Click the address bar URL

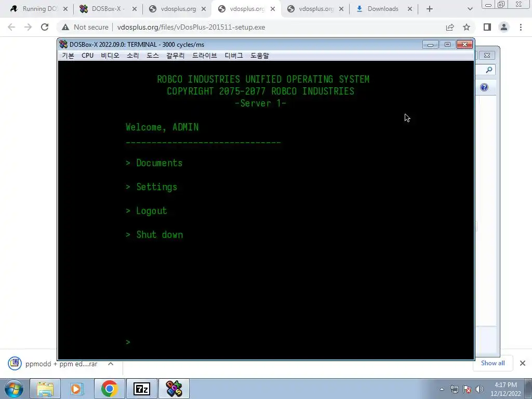click(191, 27)
